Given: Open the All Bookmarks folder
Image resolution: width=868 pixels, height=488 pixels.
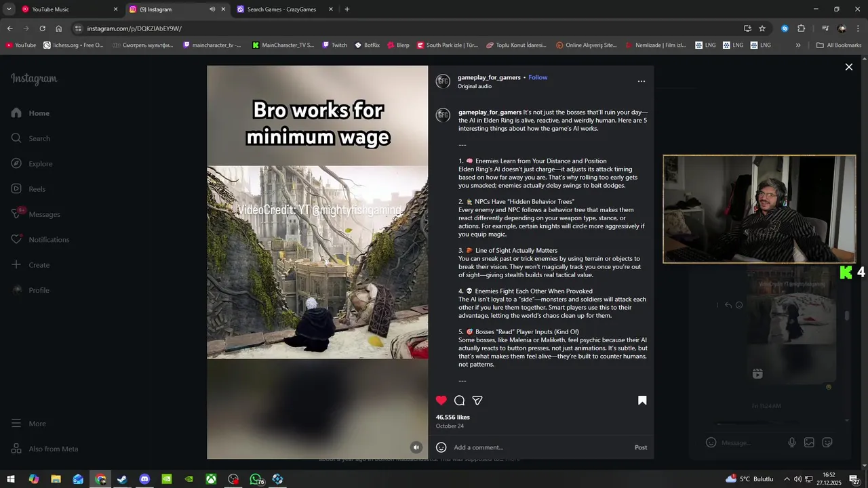Looking at the screenshot, I should (839, 45).
